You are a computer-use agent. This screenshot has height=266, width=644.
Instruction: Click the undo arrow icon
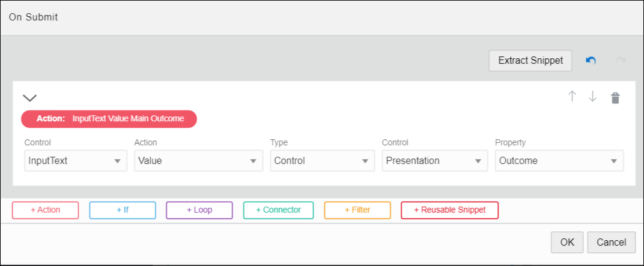point(591,61)
